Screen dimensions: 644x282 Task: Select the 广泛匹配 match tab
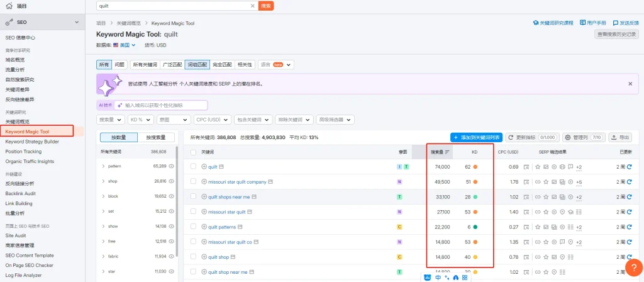pyautogui.click(x=172, y=65)
